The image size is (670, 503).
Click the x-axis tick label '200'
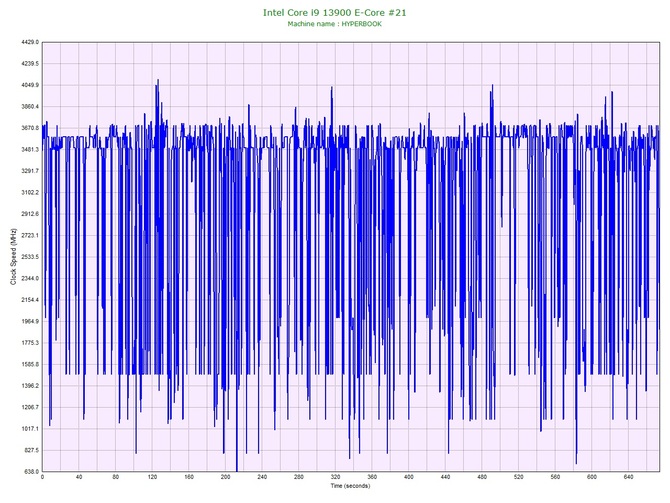225,477
